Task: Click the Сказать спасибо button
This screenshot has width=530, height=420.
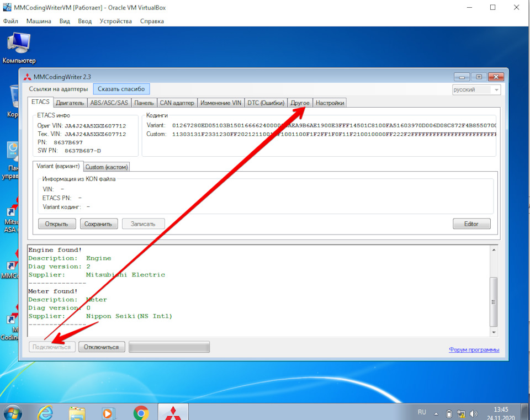Action: (121, 89)
